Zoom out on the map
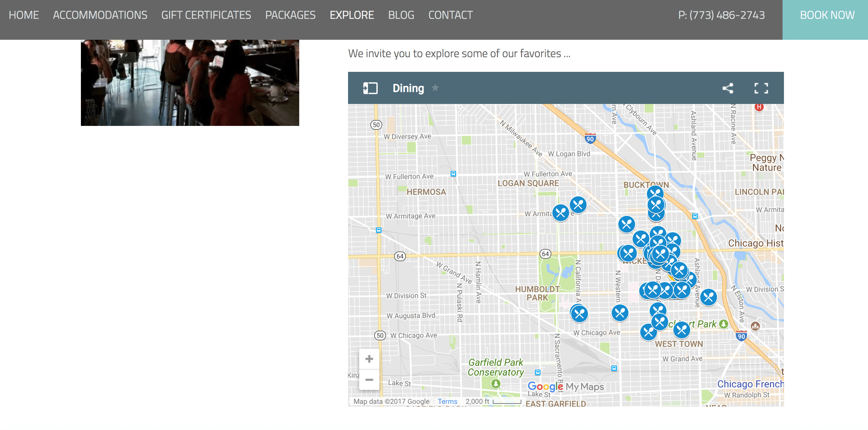 [369, 379]
